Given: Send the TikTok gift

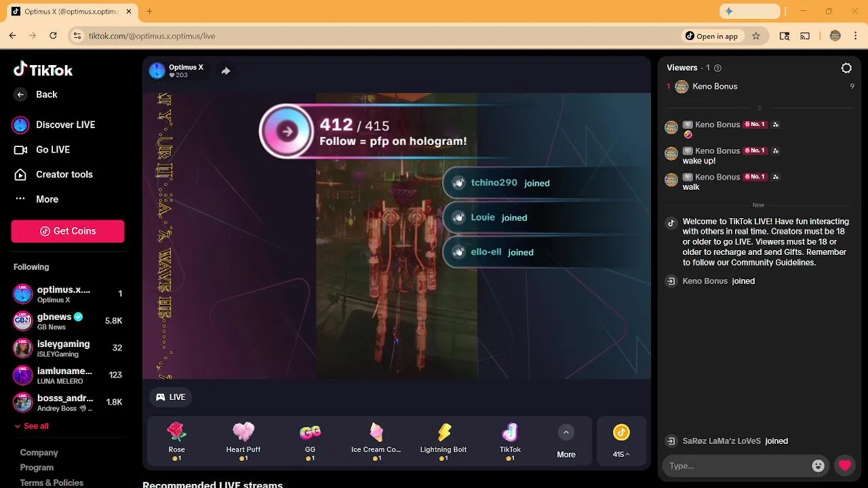Looking at the screenshot, I should click(x=510, y=441).
